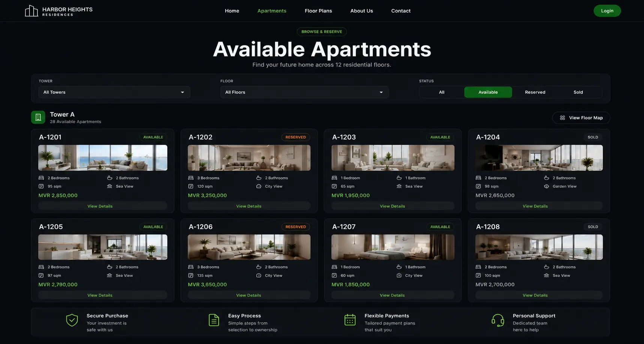
Task: Click the Harbor Heights building logo
Action: tap(32, 11)
